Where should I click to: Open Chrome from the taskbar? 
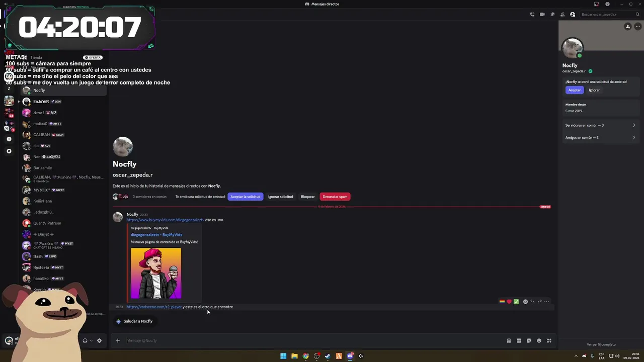tap(305, 356)
